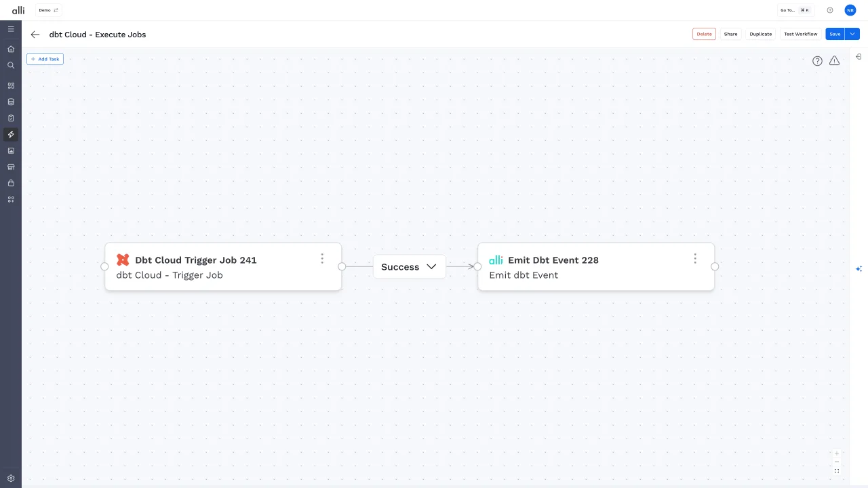
Task: Run Test Workflow
Action: (801, 34)
